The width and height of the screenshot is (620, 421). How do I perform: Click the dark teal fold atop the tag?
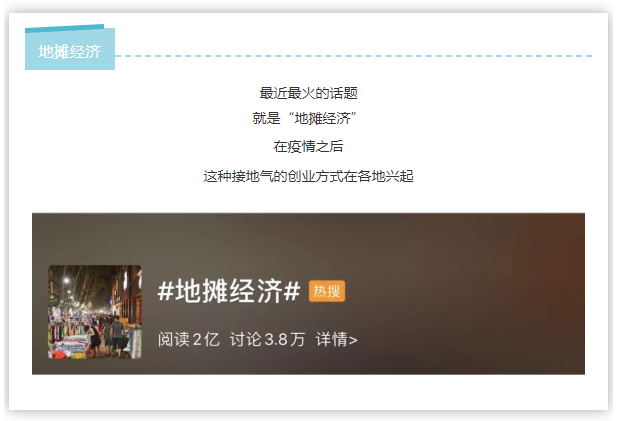[64, 28]
